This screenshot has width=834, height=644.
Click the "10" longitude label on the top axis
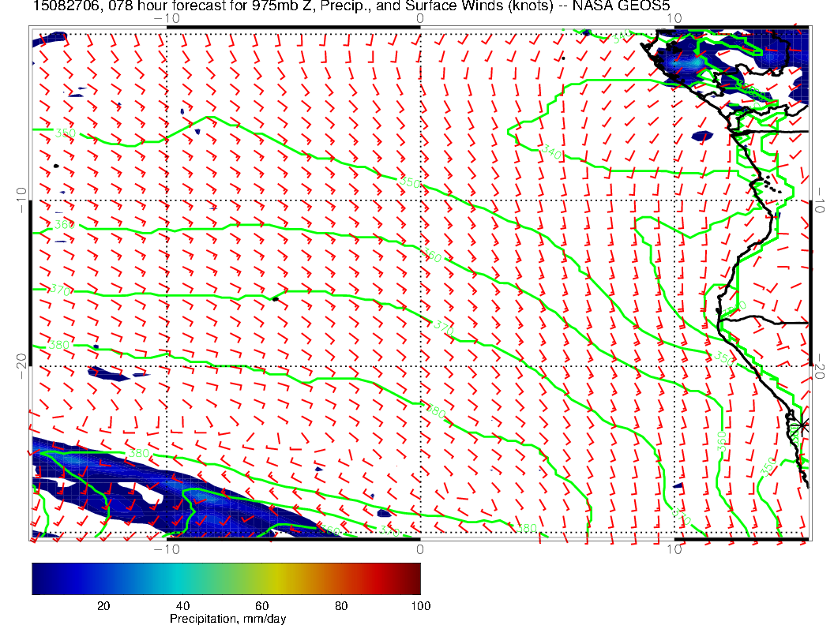coord(674,19)
